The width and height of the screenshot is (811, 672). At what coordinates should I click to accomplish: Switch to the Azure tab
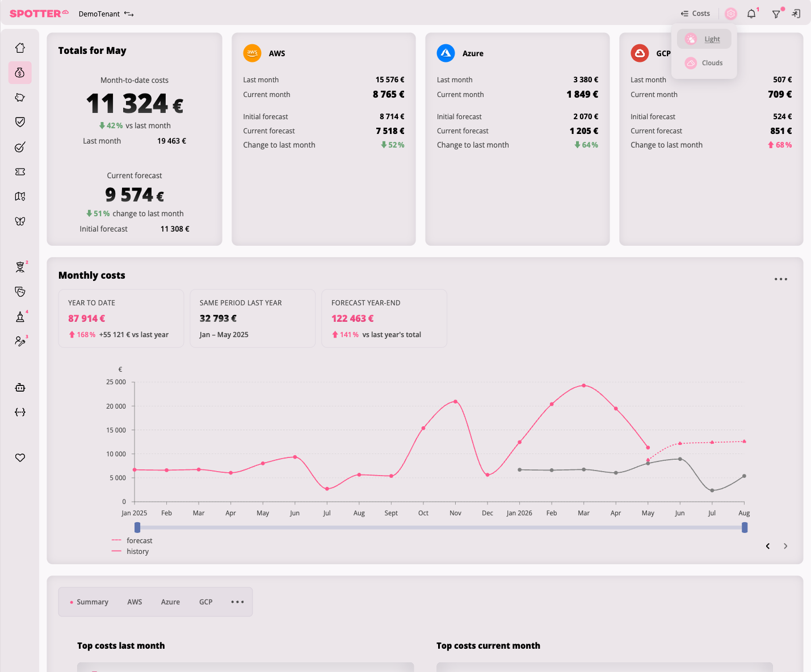[170, 602]
